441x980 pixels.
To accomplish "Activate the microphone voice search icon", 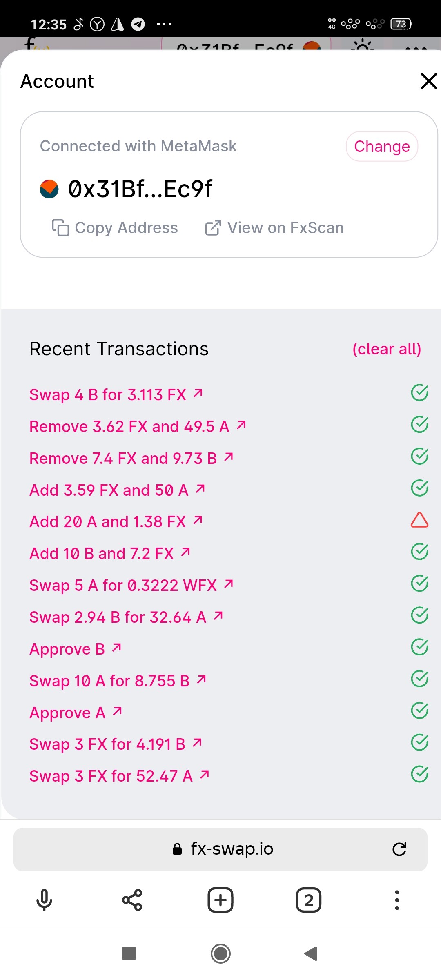I will point(44,900).
